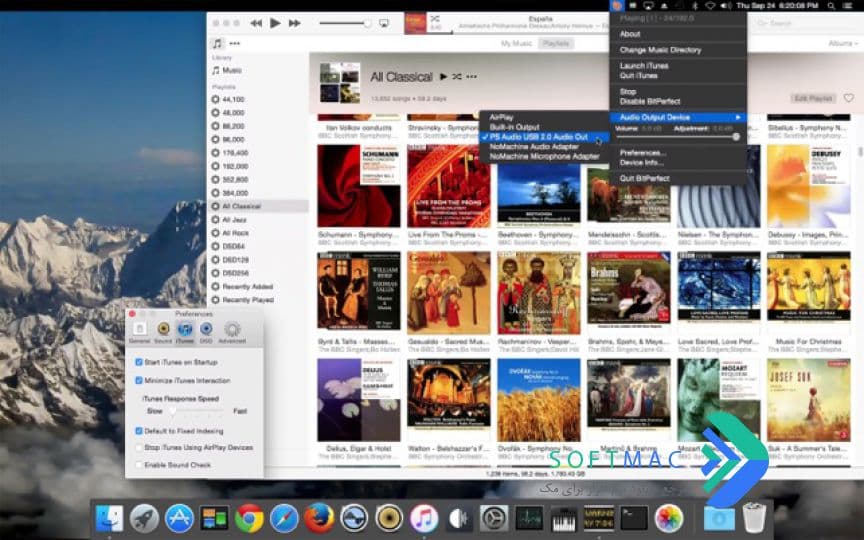
Task: Open the DSD preferences pane
Action: (206, 332)
